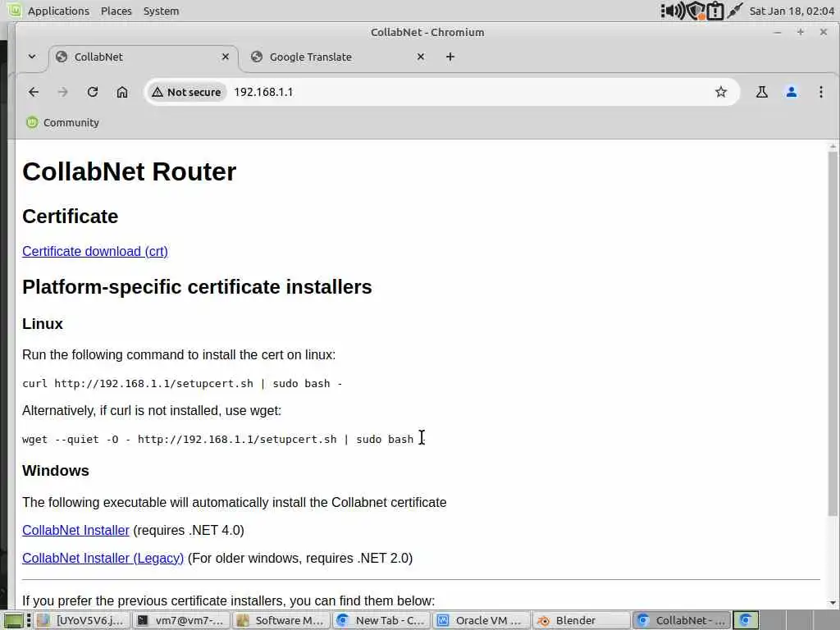This screenshot has width=840, height=630.
Task: Click the last Chromium icon in taskbar
Action: click(x=746, y=620)
